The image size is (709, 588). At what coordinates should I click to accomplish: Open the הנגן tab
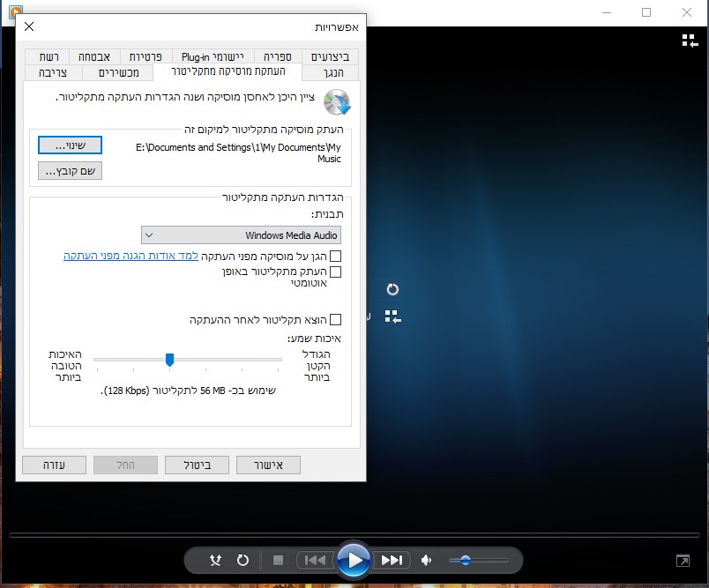(333, 73)
